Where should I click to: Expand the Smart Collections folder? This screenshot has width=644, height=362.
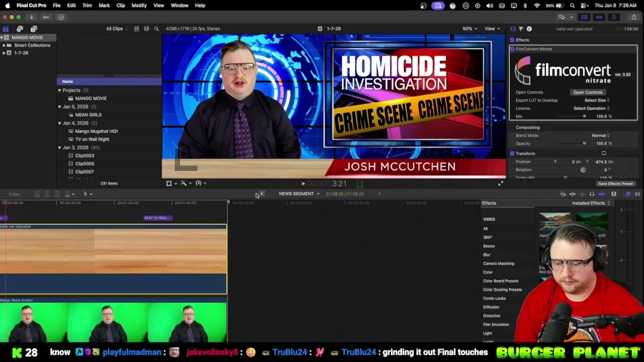point(4,45)
